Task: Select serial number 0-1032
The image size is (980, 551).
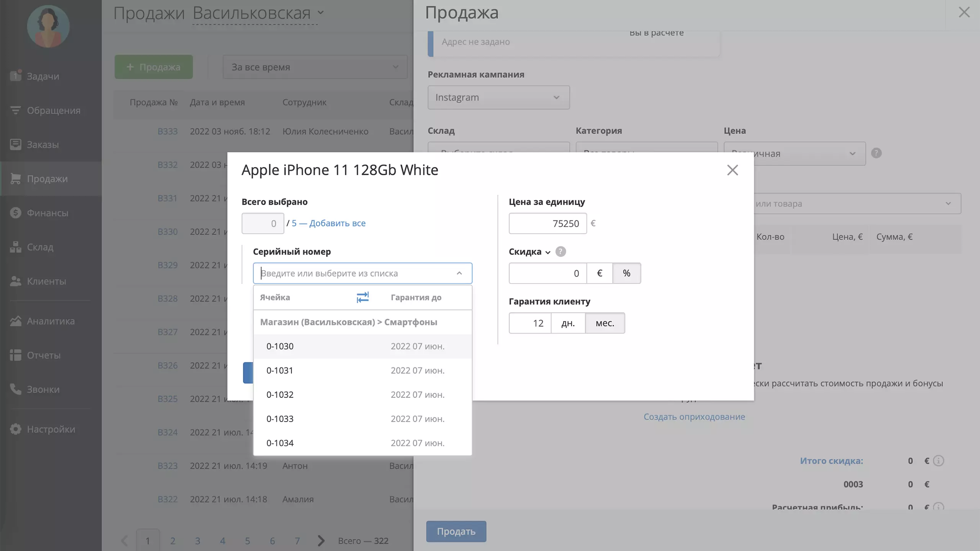Action: click(x=363, y=395)
